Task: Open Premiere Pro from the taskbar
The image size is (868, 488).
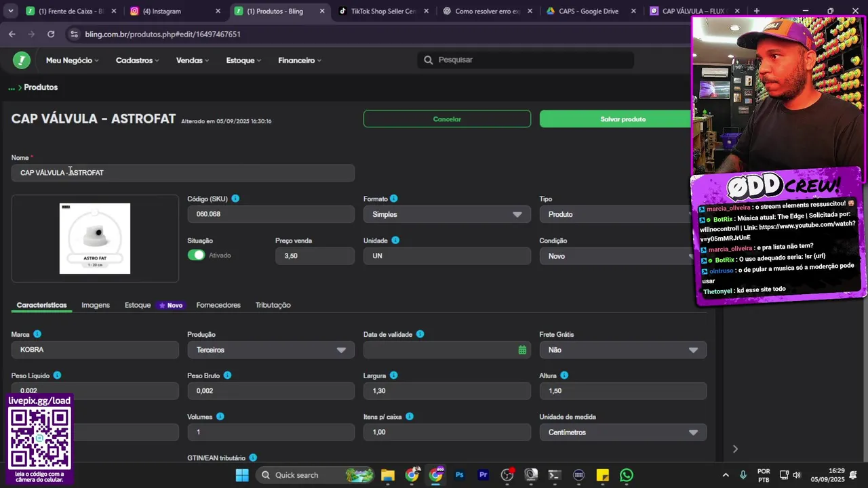Action: [x=484, y=475]
